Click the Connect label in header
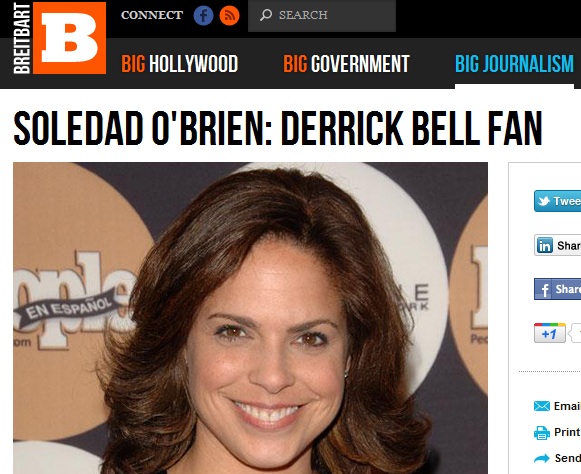This screenshot has height=474, width=581. 152,15
